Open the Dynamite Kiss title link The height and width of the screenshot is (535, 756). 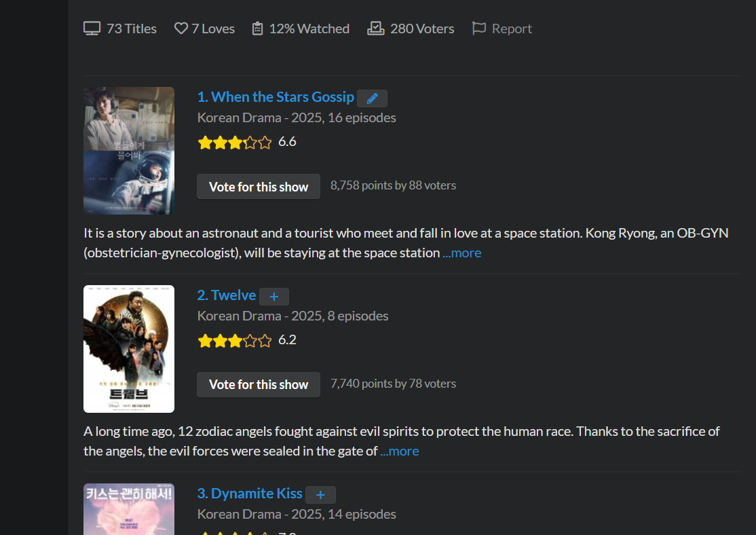[250, 494]
